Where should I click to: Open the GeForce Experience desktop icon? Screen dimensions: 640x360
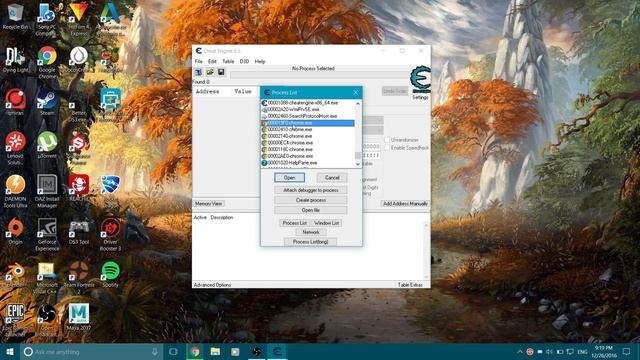47,234
